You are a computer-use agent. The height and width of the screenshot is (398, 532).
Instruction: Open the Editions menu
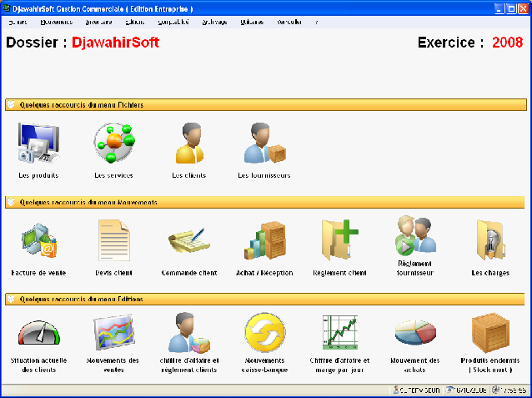click(x=135, y=22)
